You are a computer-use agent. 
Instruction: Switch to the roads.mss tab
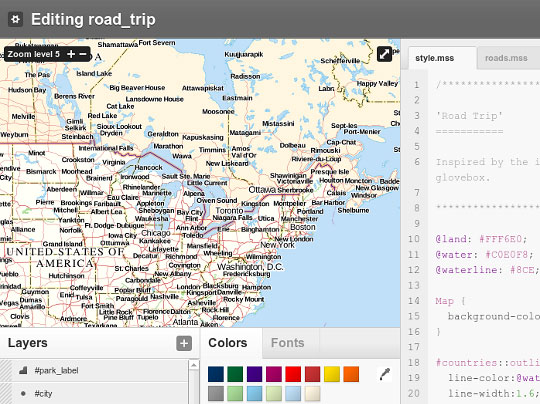pyautogui.click(x=506, y=58)
